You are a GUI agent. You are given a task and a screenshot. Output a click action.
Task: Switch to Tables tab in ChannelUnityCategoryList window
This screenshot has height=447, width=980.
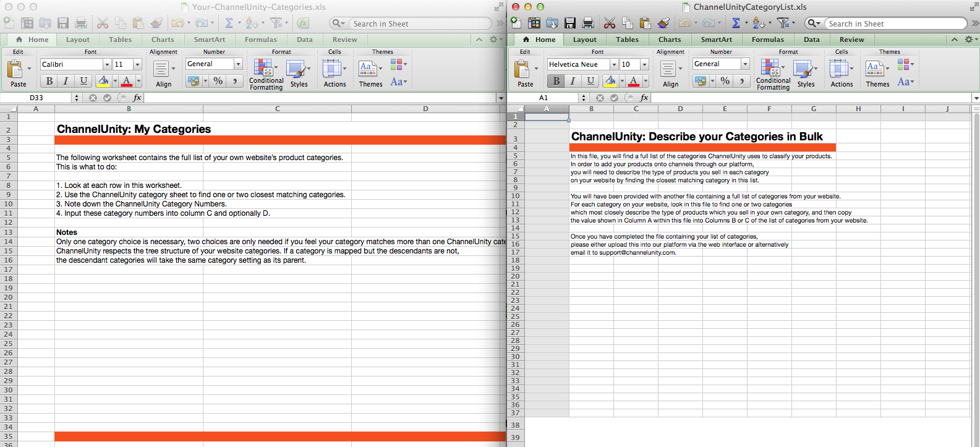tap(627, 40)
